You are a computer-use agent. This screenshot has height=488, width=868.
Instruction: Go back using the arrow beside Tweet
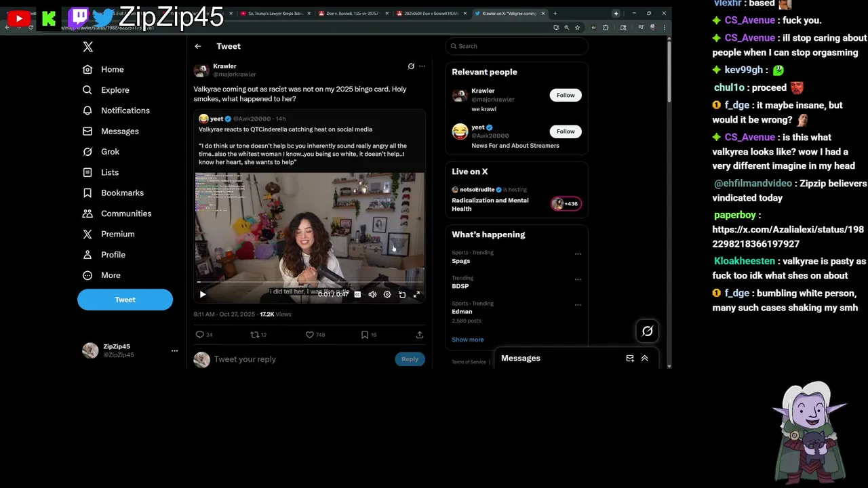click(197, 46)
